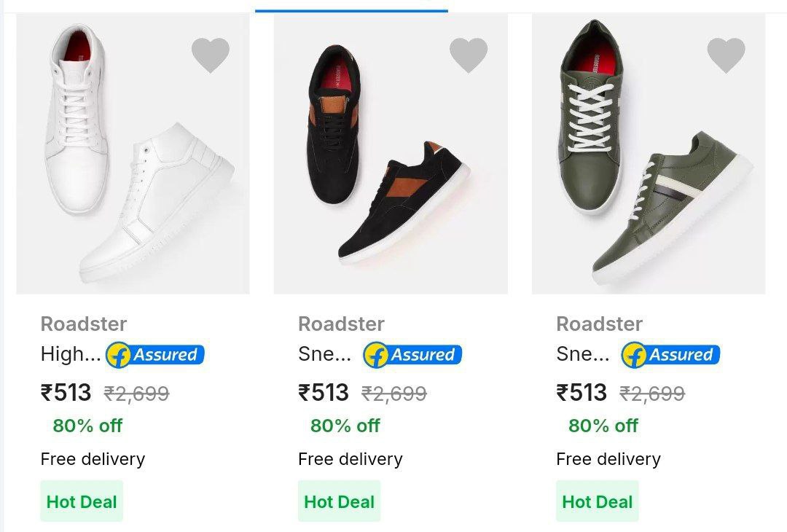Select the ₹513 price of white high-tops
This screenshot has width=787, height=532.
[x=66, y=393]
